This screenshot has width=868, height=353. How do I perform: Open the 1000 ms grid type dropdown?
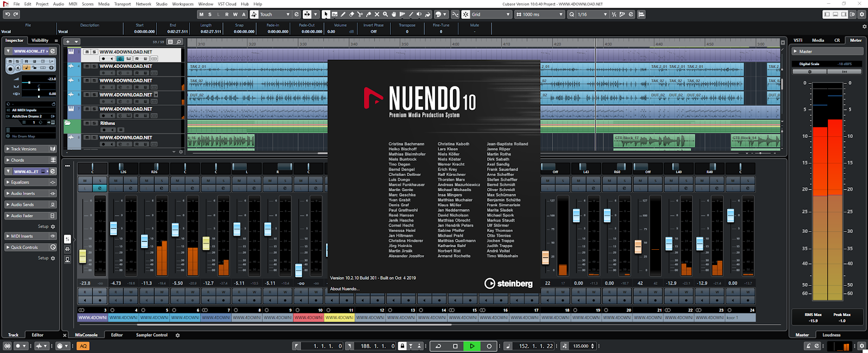pyautogui.click(x=539, y=14)
